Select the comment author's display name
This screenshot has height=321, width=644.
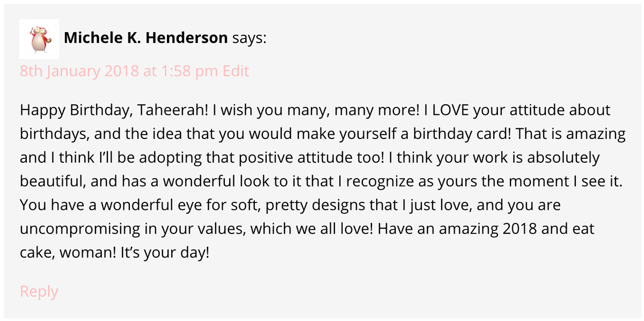[x=146, y=38]
